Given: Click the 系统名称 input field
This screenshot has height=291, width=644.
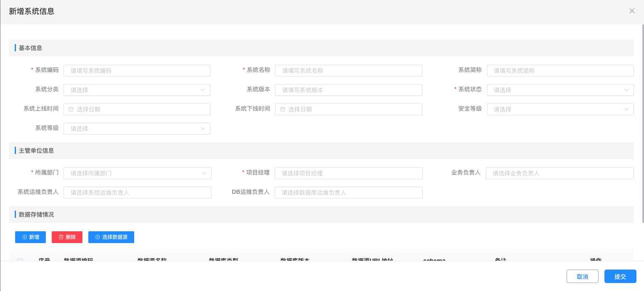Looking at the screenshot, I should tap(348, 71).
